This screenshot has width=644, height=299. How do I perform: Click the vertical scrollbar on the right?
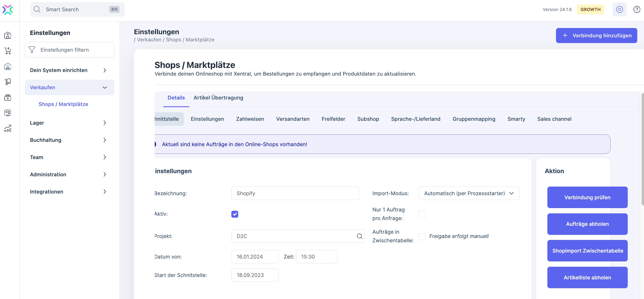[x=643, y=149]
